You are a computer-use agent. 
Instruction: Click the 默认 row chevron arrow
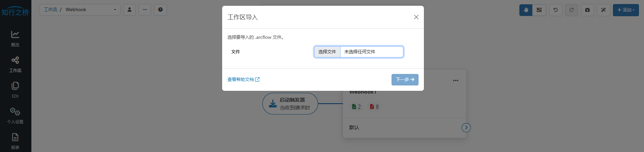(x=466, y=127)
